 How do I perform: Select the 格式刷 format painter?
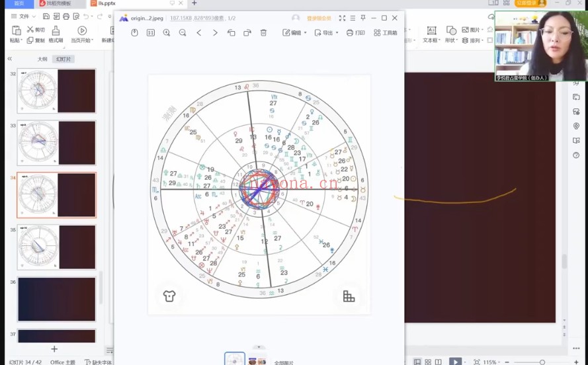click(x=56, y=34)
